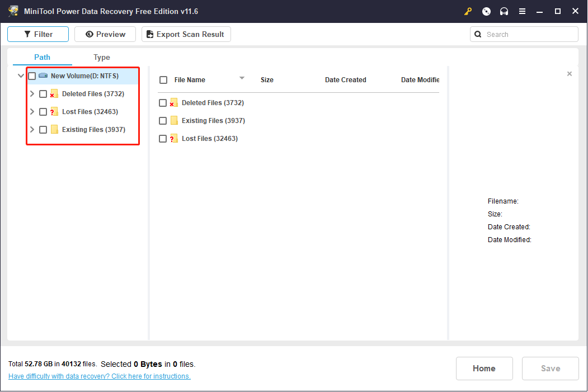Viewport: 588px width, 392px height.
Task: Open the hamburger menu in title bar
Action: point(522,11)
